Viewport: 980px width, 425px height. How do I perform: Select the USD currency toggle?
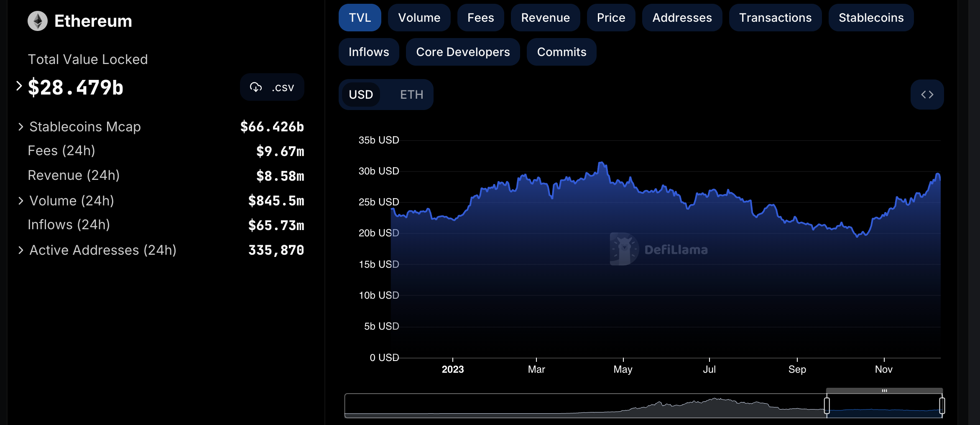361,95
